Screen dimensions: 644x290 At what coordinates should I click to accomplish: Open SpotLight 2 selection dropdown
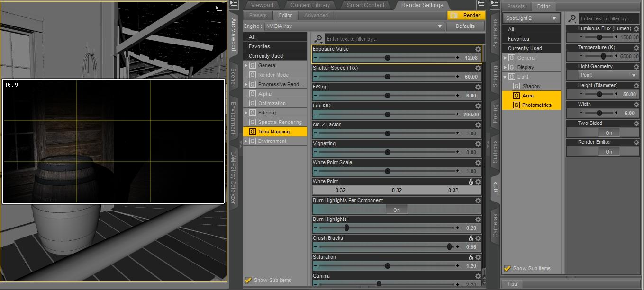click(531, 18)
